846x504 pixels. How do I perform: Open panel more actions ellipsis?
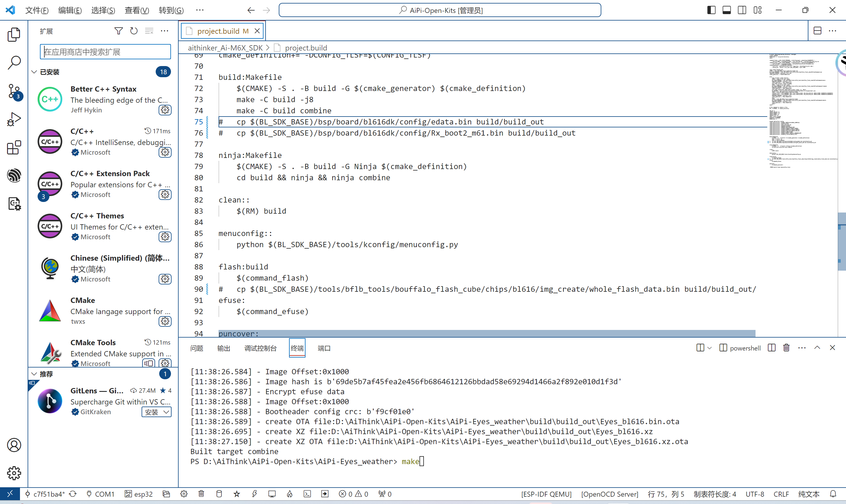click(802, 348)
